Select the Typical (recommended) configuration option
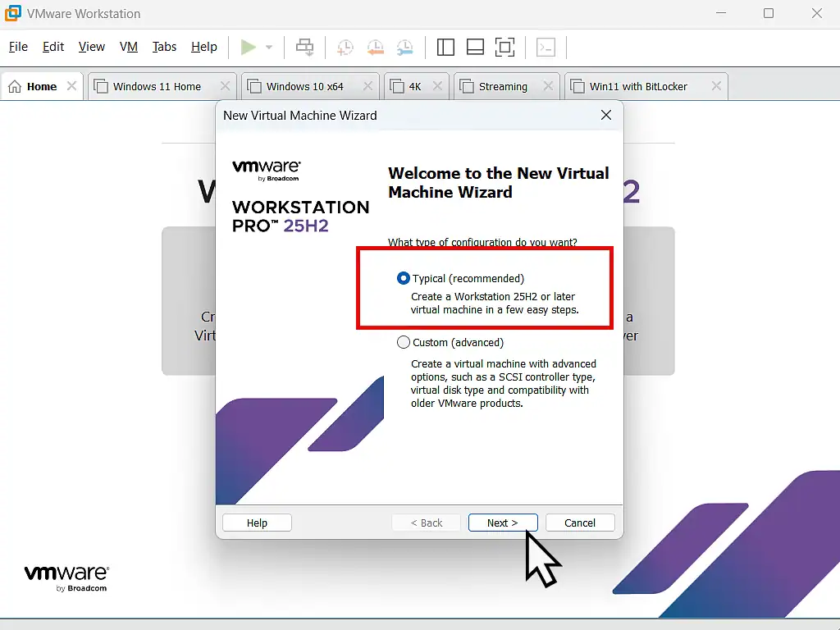Image resolution: width=840 pixels, height=630 pixels. point(403,278)
